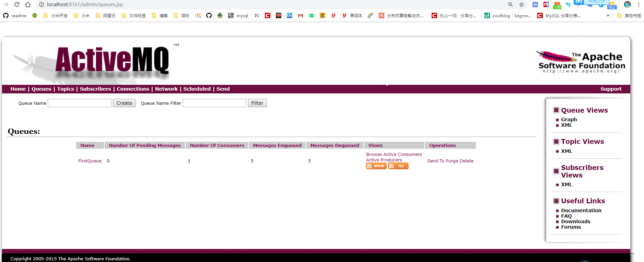The width and height of the screenshot is (644, 262).
Task: Open XML under Queue Views
Action: click(566, 125)
